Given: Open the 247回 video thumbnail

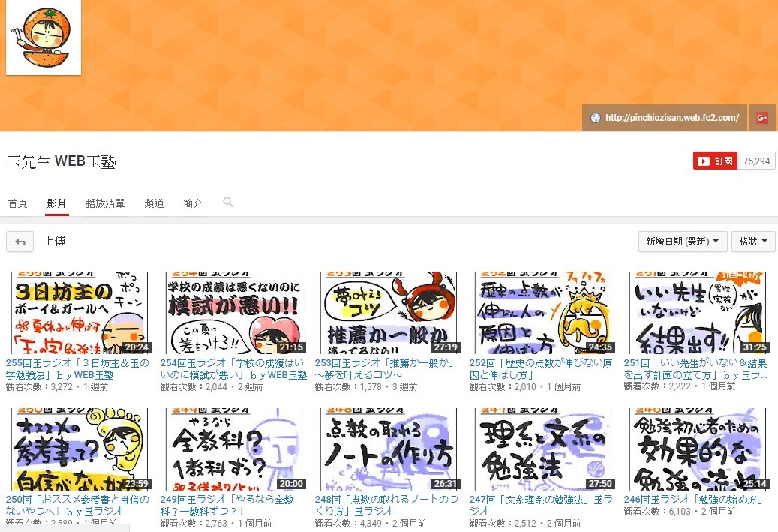Looking at the screenshot, I should pyautogui.click(x=543, y=449).
